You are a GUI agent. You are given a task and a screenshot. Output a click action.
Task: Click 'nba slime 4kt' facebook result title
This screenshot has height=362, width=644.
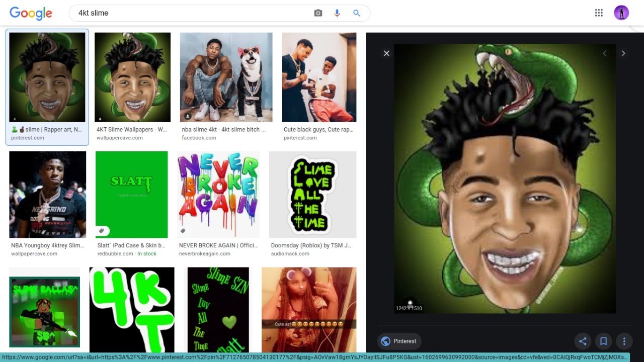coord(224,130)
